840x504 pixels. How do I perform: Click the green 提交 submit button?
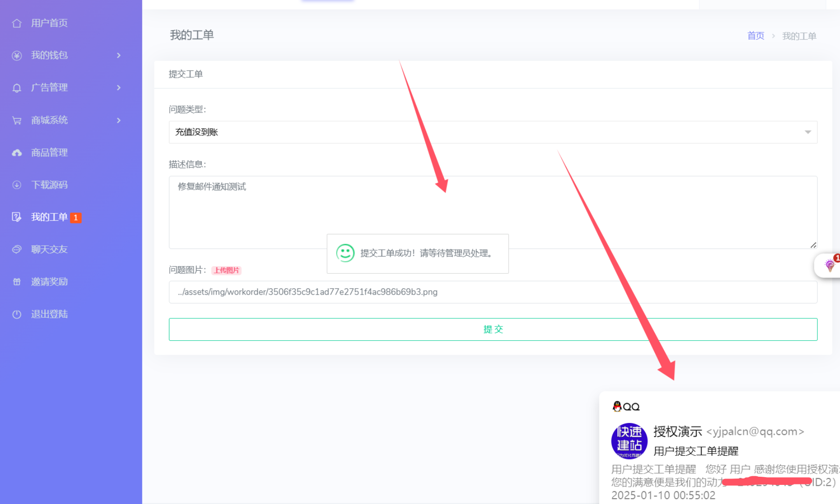493,329
